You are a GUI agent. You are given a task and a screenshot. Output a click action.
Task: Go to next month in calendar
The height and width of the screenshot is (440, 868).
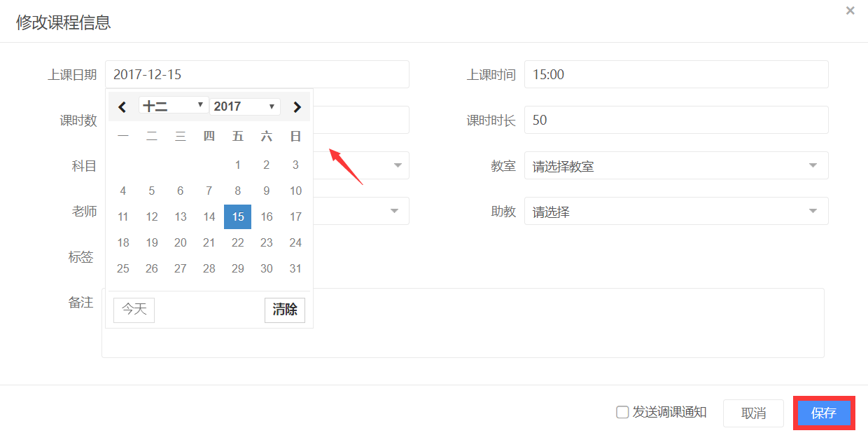(297, 107)
